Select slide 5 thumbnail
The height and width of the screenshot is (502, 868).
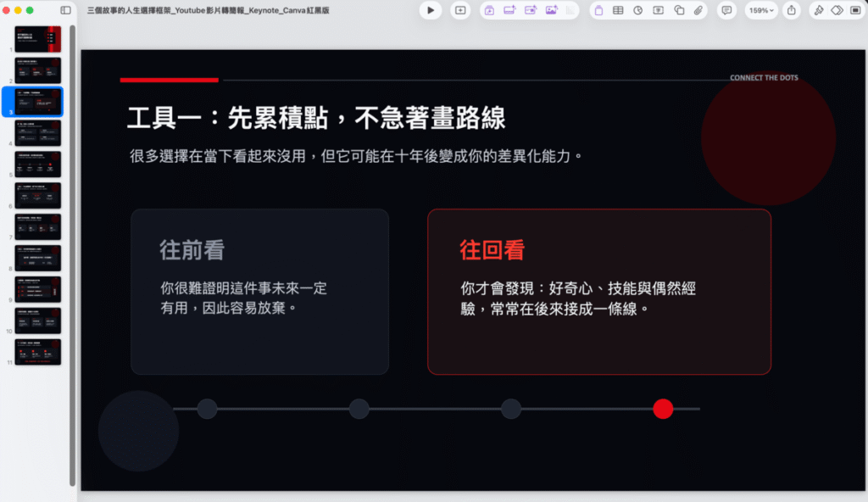pyautogui.click(x=37, y=164)
